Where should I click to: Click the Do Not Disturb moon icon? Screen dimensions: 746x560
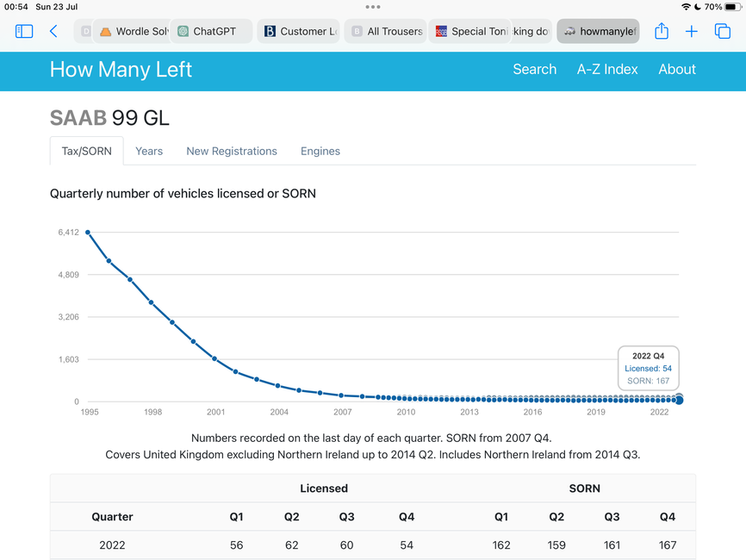698,7
